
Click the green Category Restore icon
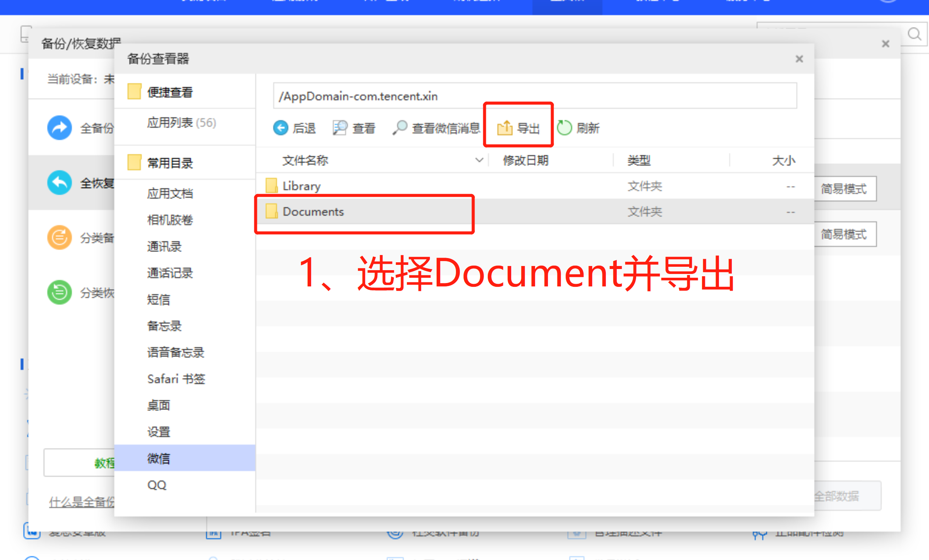59,292
